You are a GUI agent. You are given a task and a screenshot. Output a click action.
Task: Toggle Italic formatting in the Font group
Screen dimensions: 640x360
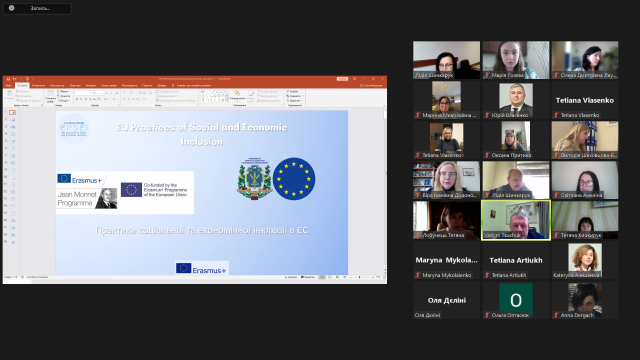coord(81,99)
